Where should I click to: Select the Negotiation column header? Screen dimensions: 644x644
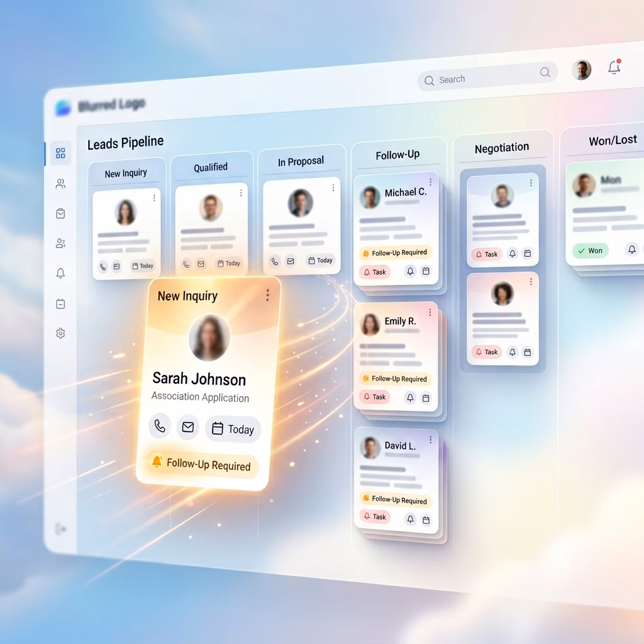502,147
